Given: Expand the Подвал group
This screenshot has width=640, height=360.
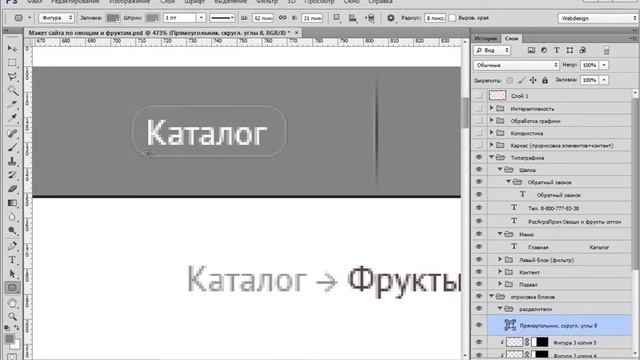Looking at the screenshot, I should (x=500, y=284).
